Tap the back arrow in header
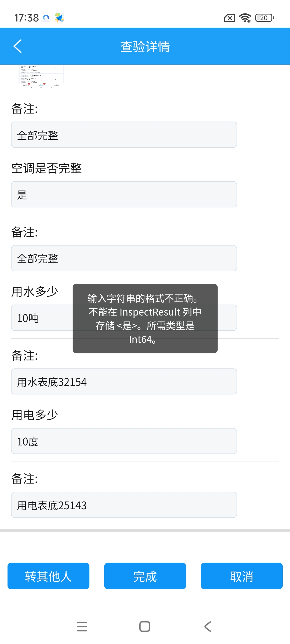The height and width of the screenshot is (644, 290). coord(18,46)
